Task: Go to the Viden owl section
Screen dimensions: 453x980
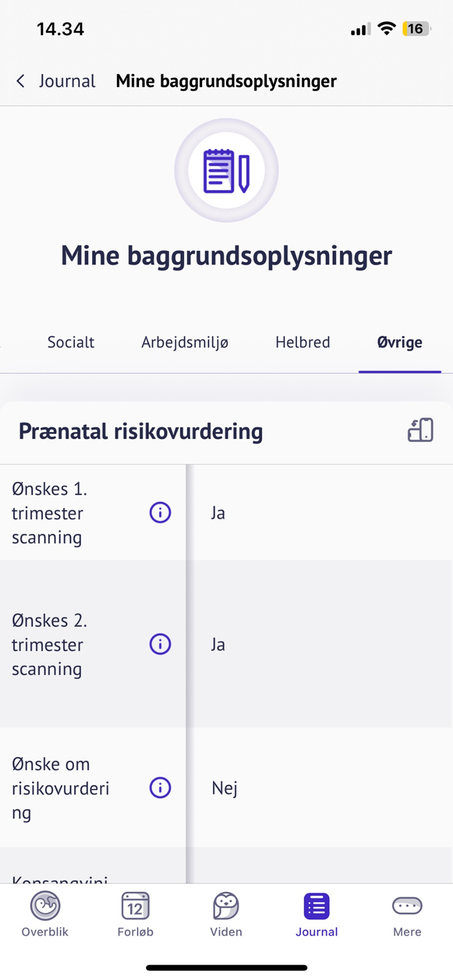Action: [x=226, y=914]
